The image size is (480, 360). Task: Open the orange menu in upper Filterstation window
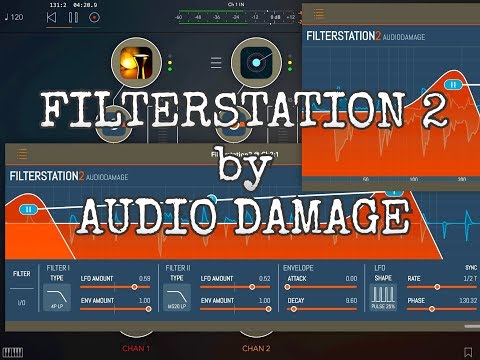coord(319,13)
